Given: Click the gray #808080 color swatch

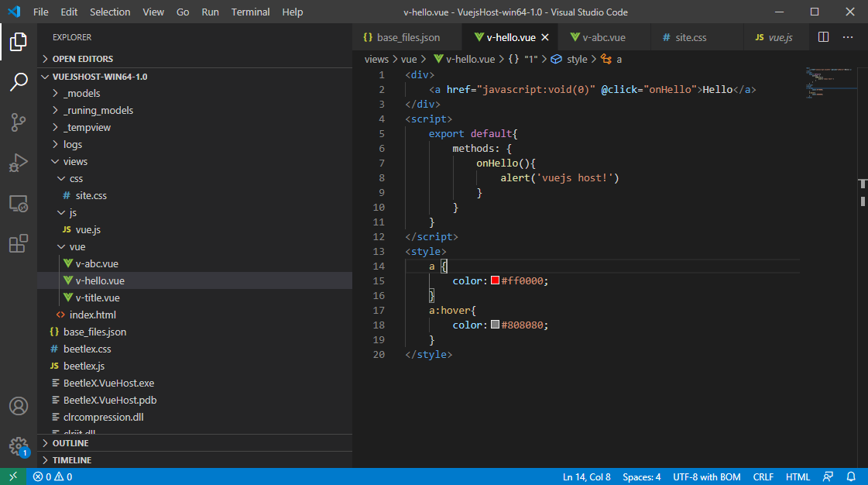Looking at the screenshot, I should [495, 325].
